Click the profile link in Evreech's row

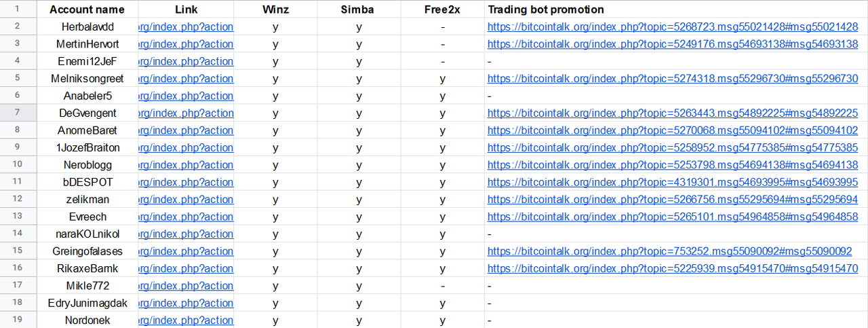[186, 217]
